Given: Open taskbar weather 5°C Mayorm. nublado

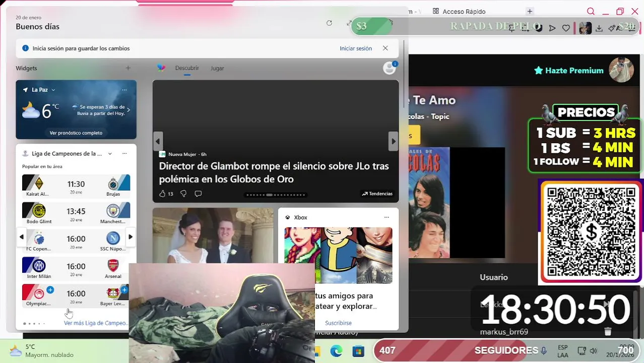Looking at the screenshot, I should click(x=42, y=351).
